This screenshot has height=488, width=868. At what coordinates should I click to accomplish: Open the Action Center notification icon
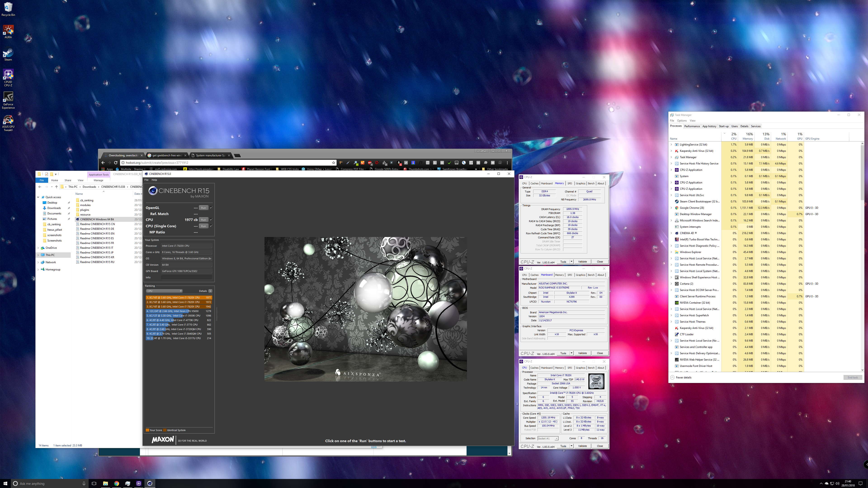[x=860, y=483]
